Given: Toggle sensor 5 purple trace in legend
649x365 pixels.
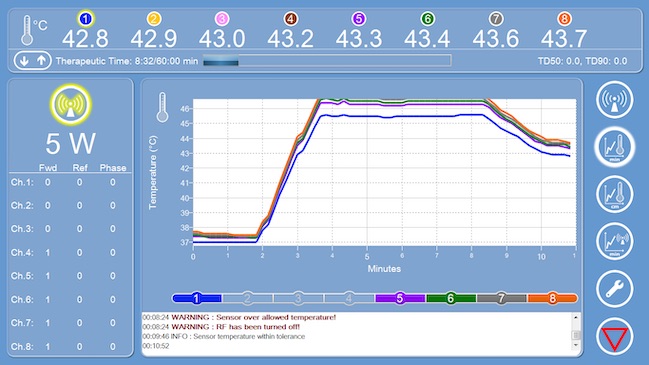Looking at the screenshot, I should coord(400,298).
